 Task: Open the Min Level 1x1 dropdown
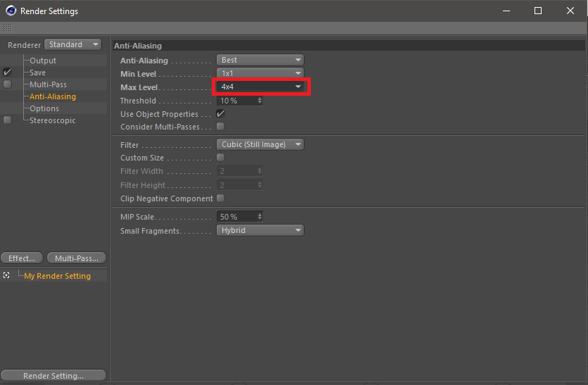[x=260, y=73]
